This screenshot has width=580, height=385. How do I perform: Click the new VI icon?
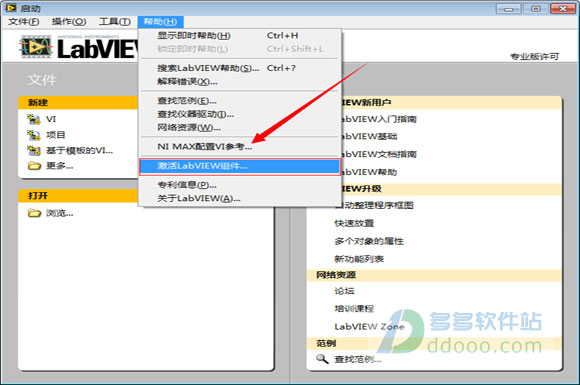pos(34,119)
